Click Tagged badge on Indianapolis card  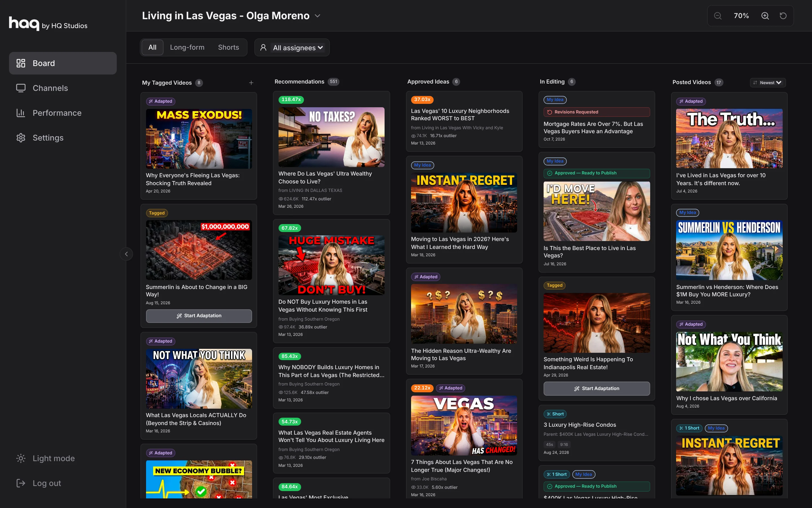555,285
